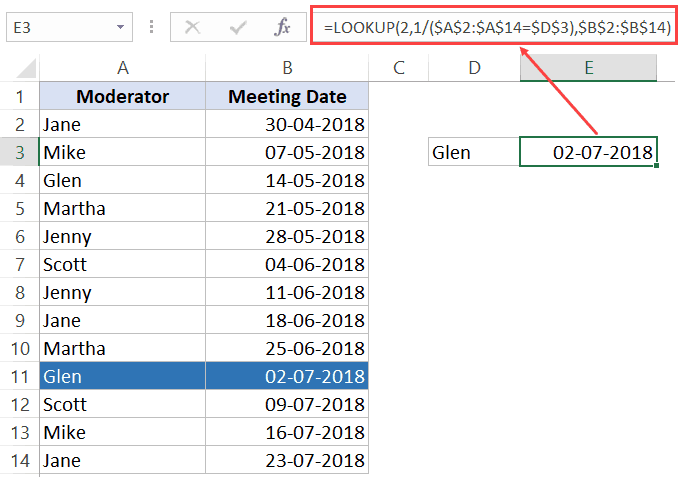This screenshot has height=477, width=678.
Task: Select cell A4 containing Glen
Action: point(122,180)
